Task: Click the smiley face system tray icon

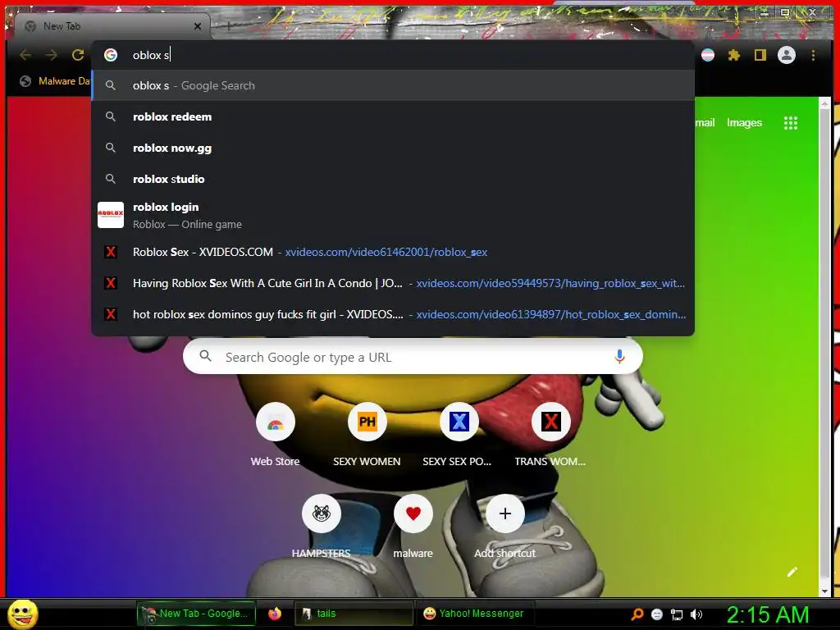Action: [657, 614]
